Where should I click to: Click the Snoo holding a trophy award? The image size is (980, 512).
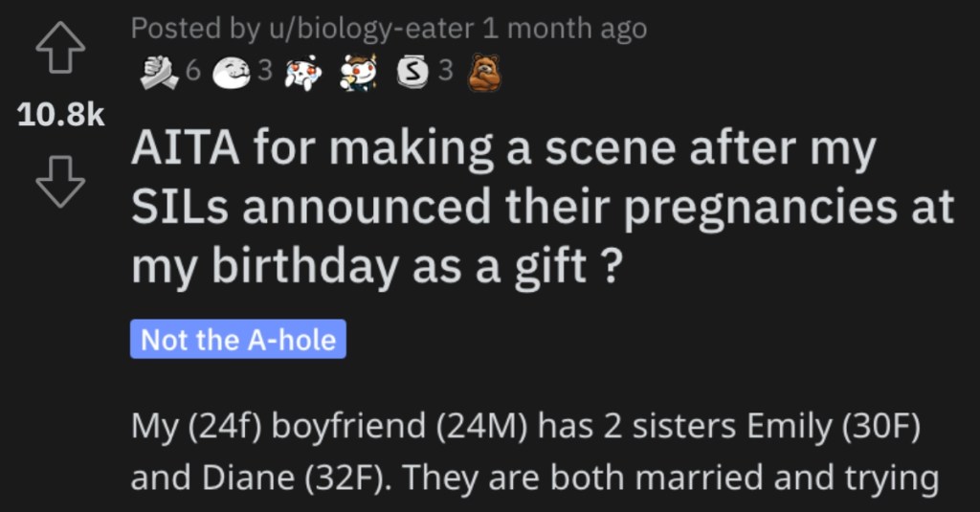pos(357,71)
